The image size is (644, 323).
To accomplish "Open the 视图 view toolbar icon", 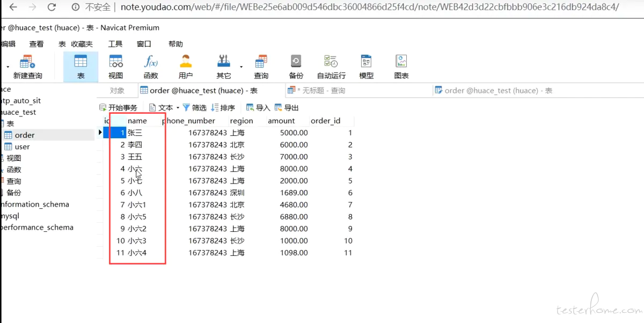I will point(116,67).
